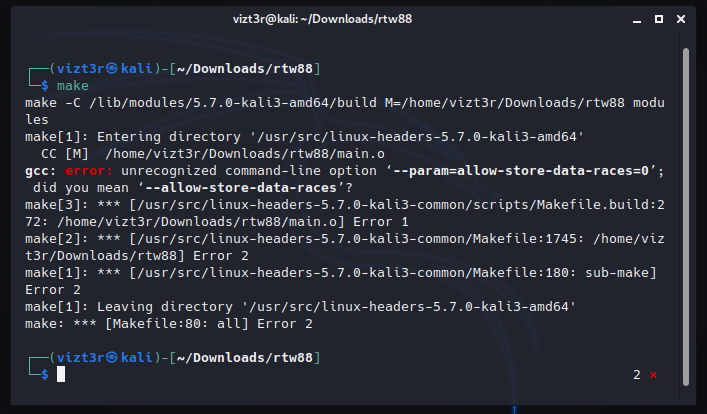Click the exit code number 2
The image size is (707, 414).
[636, 374]
